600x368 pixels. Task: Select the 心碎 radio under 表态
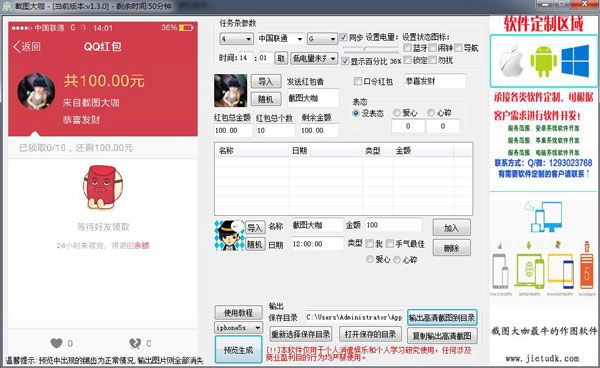pos(431,112)
